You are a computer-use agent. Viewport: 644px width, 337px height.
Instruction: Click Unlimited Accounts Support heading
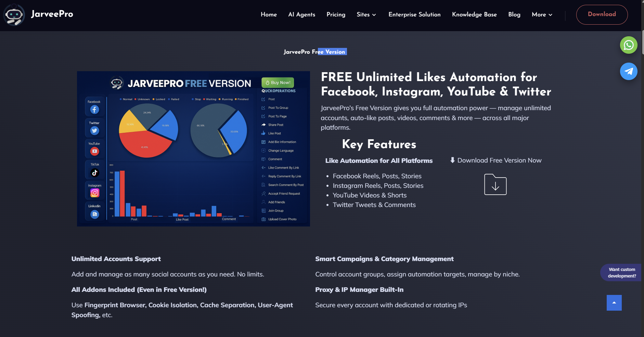tap(116, 259)
